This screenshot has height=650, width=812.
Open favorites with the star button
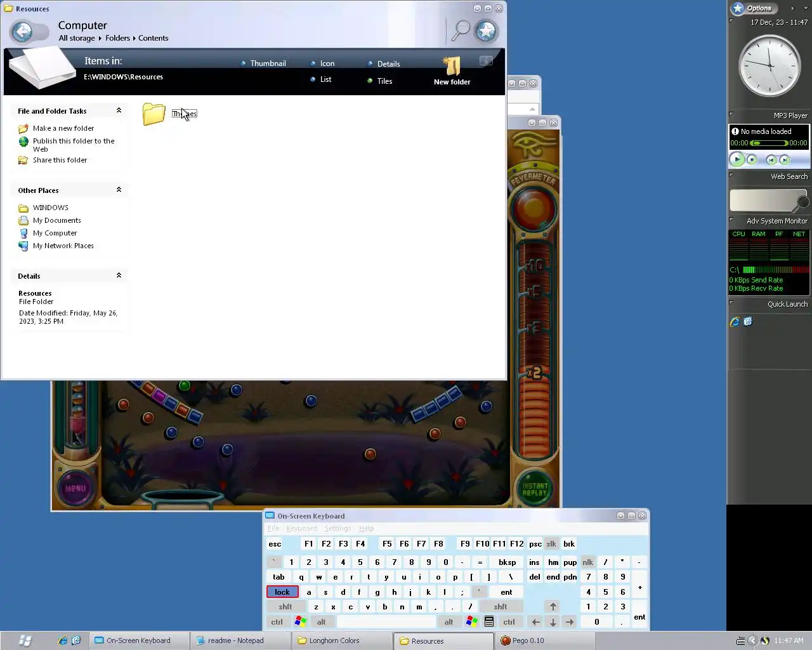click(x=487, y=30)
